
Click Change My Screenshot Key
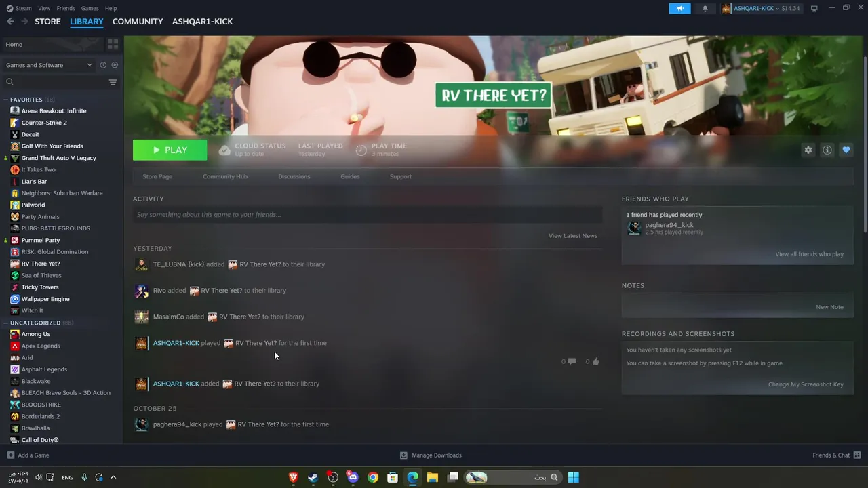coord(806,384)
